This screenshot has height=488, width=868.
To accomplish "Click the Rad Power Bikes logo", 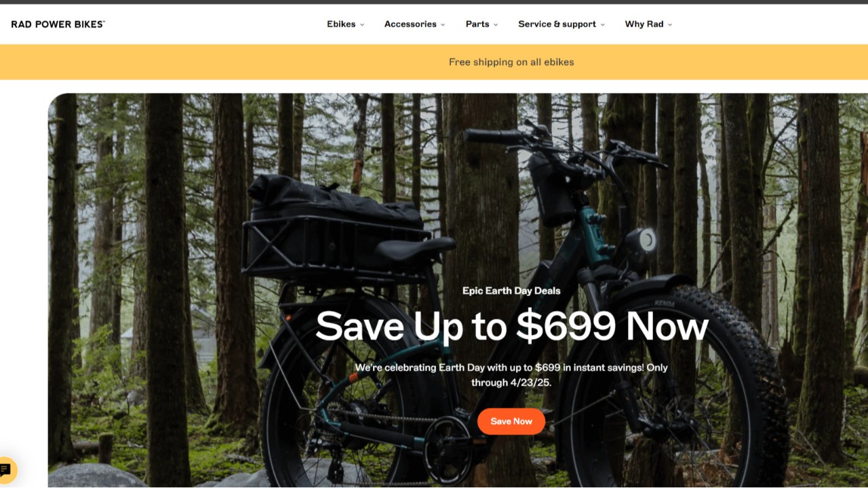I will [x=58, y=24].
